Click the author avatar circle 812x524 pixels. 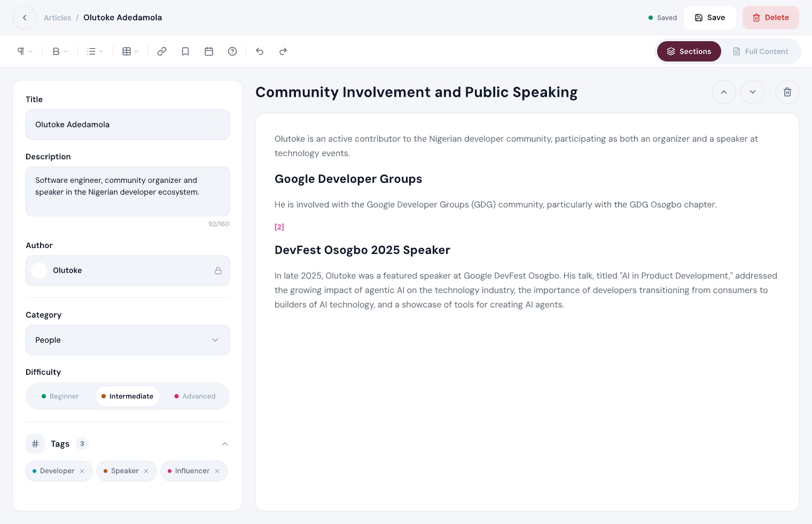pyautogui.click(x=39, y=271)
